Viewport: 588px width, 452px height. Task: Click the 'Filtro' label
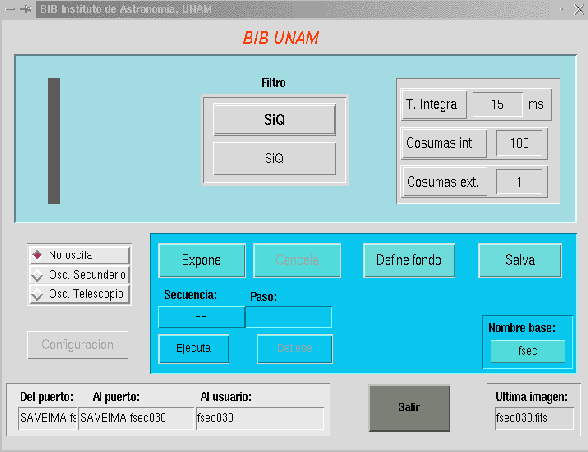click(273, 83)
